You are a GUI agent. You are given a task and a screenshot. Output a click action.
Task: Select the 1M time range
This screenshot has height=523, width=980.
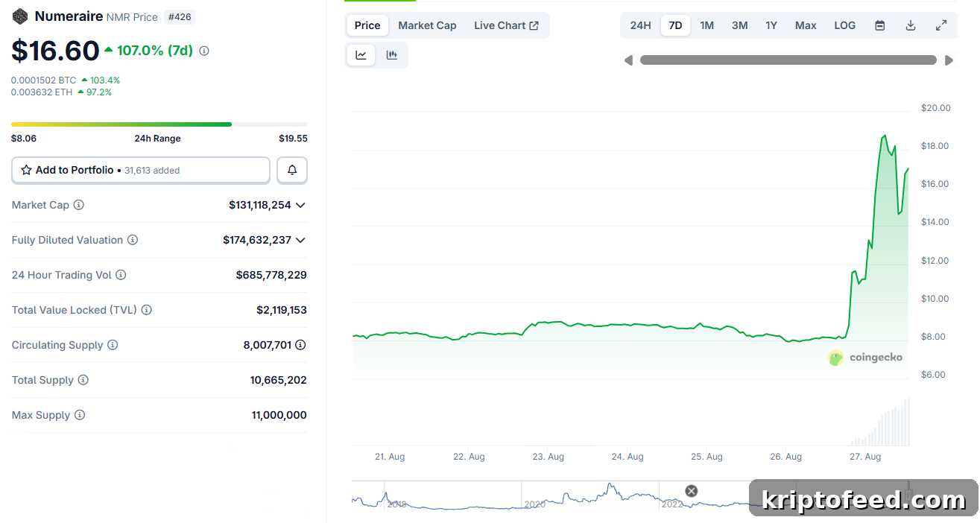707,25
